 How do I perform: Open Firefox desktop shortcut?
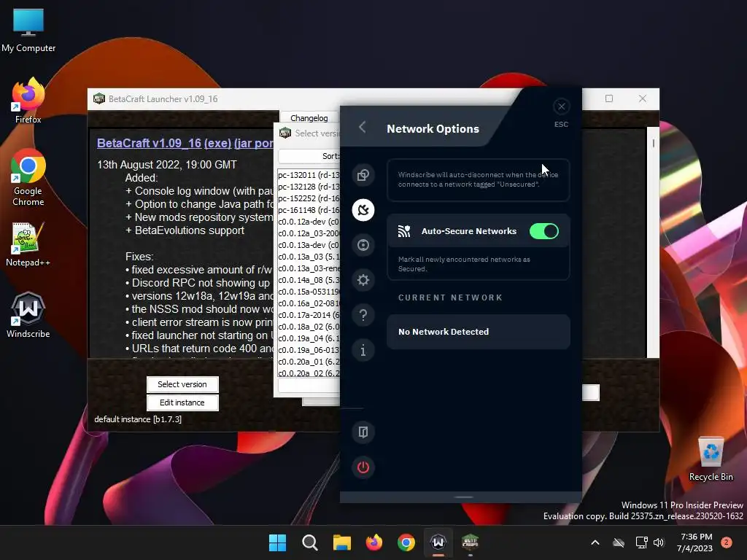click(28, 101)
